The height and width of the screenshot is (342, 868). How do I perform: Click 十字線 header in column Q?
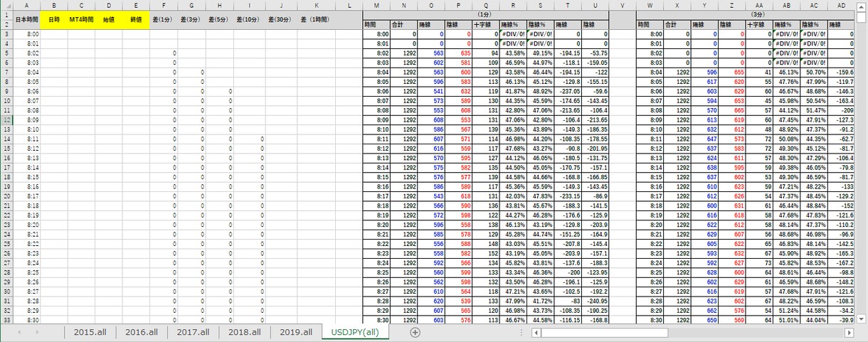click(486, 24)
